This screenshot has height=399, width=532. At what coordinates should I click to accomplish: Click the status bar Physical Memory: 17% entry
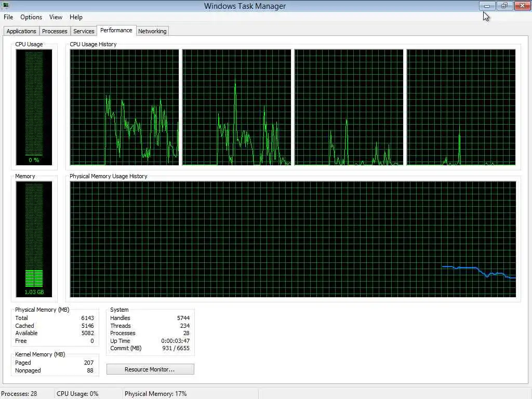click(x=156, y=394)
